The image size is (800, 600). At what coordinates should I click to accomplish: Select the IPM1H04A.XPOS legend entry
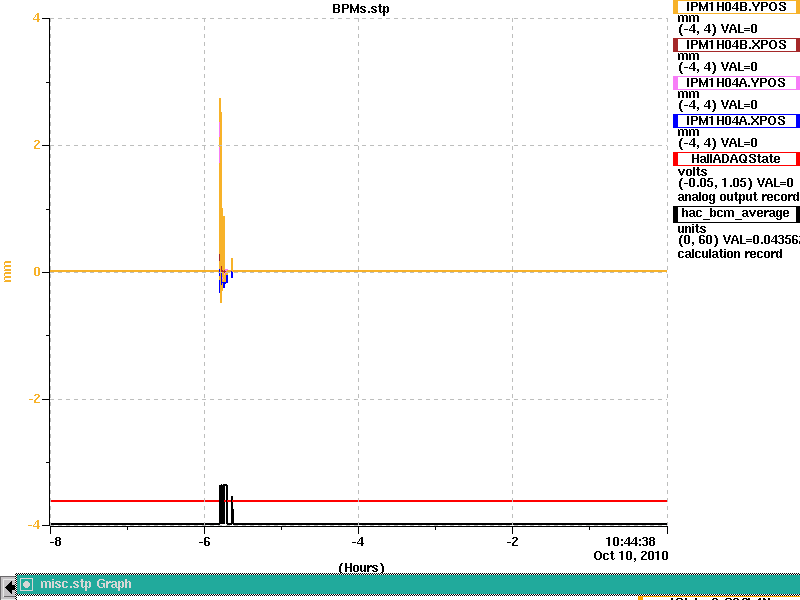click(x=736, y=121)
